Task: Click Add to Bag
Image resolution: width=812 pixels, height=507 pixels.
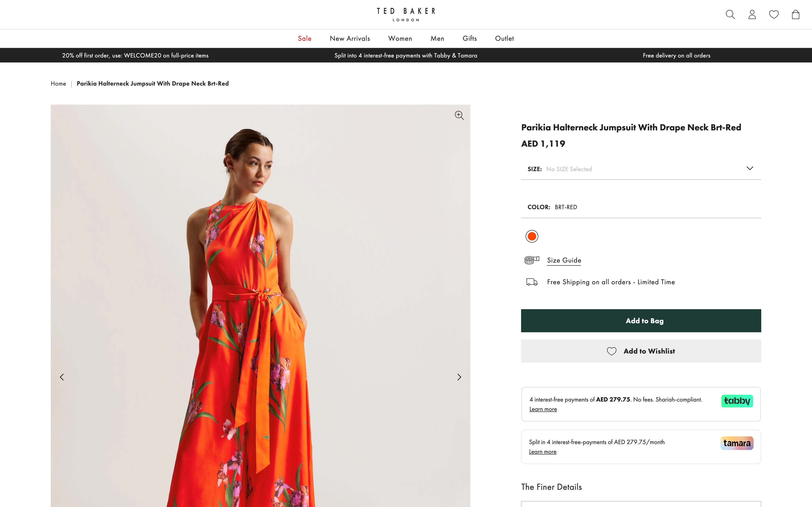Action: pos(640,320)
